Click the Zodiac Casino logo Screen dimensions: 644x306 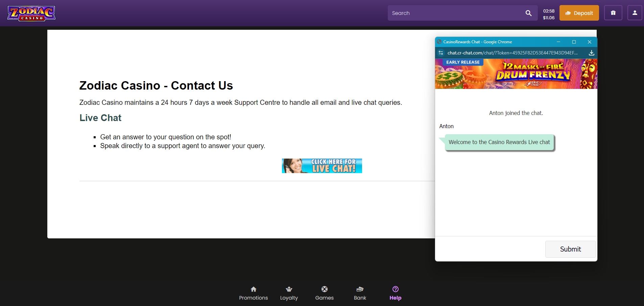[x=31, y=14]
